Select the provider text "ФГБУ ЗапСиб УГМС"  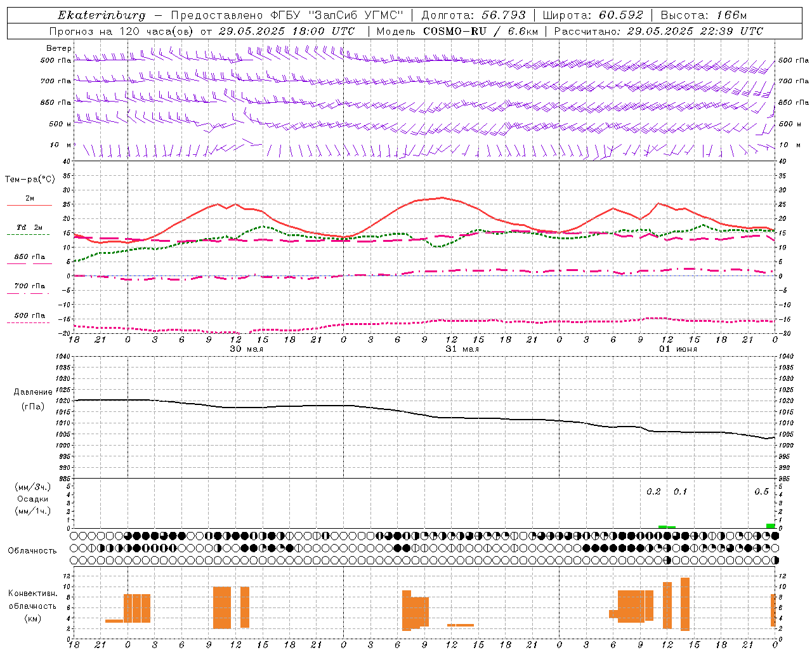pyautogui.click(x=336, y=15)
